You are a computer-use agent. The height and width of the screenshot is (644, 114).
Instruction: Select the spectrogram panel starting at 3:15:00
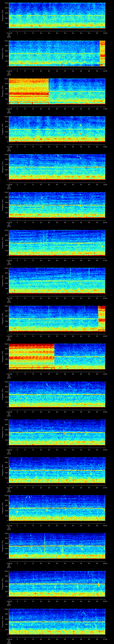click(57, 53)
